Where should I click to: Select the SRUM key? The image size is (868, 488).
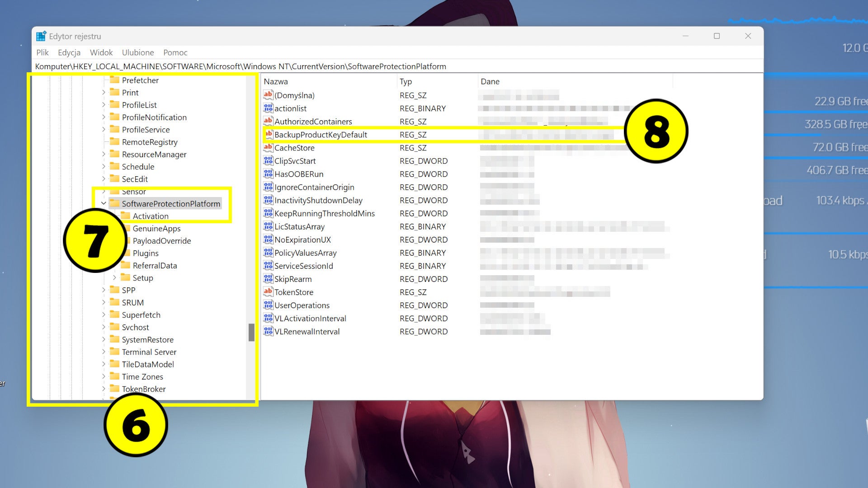click(x=132, y=302)
